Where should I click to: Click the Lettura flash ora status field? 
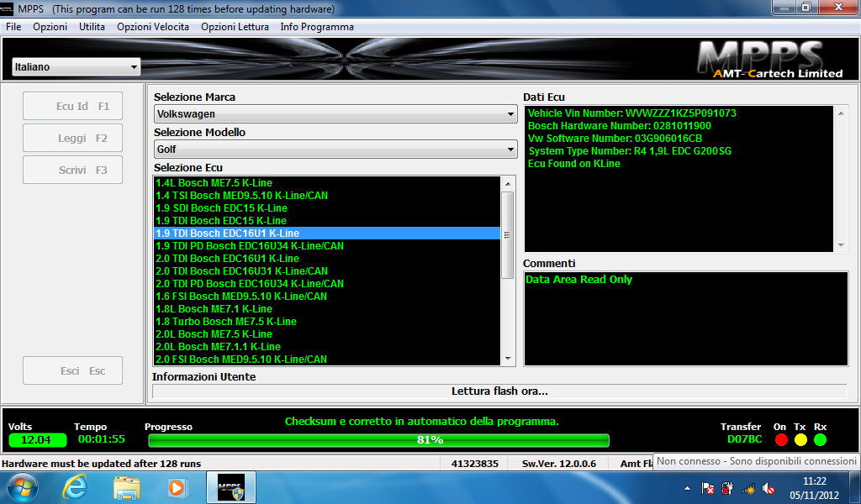(x=499, y=391)
